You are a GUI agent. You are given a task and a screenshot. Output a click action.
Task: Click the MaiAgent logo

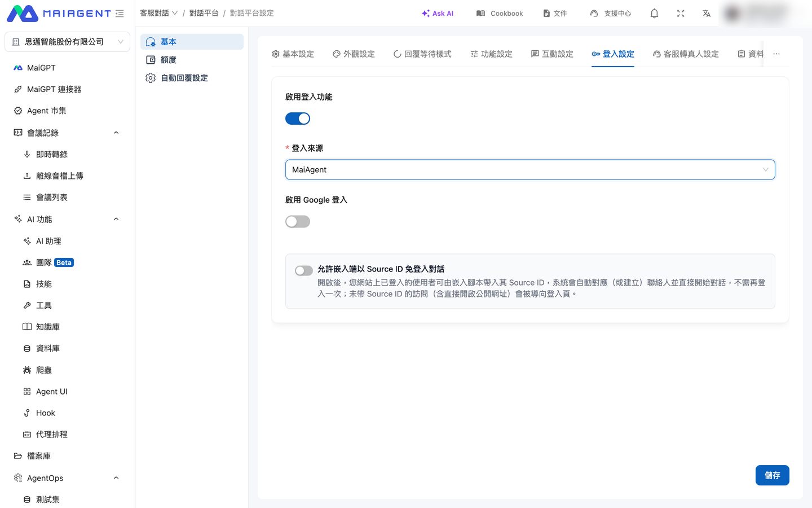[59, 14]
